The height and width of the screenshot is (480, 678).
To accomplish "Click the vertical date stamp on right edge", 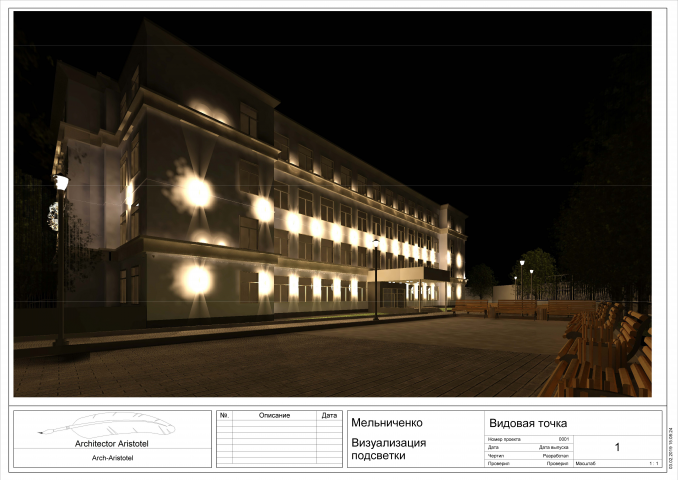I will pyautogui.click(x=671, y=448).
